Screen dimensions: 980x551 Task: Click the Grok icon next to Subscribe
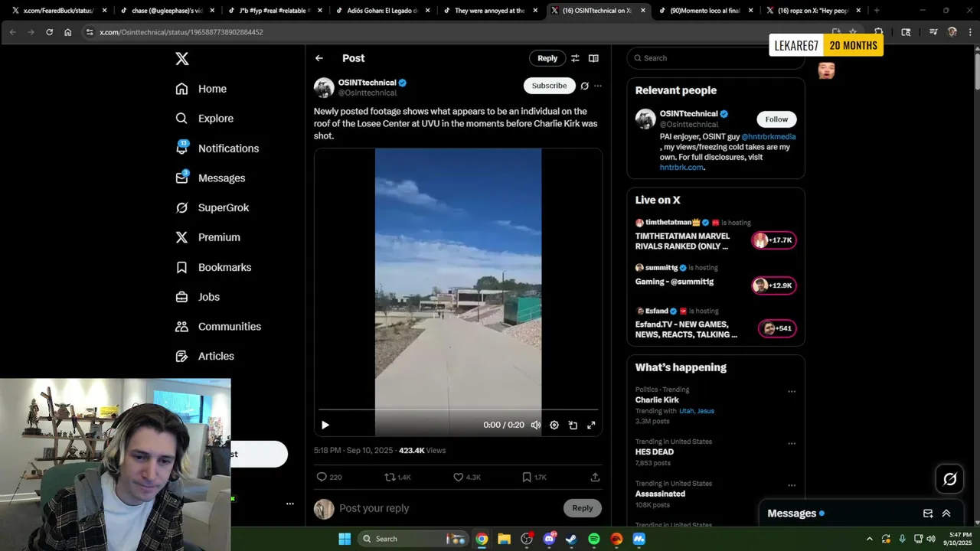pos(584,86)
